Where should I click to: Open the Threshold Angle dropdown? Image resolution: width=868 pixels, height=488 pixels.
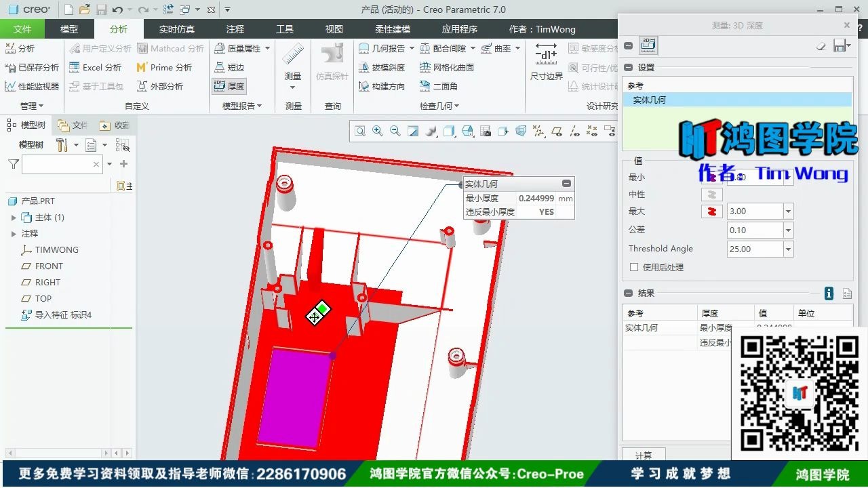pos(787,249)
